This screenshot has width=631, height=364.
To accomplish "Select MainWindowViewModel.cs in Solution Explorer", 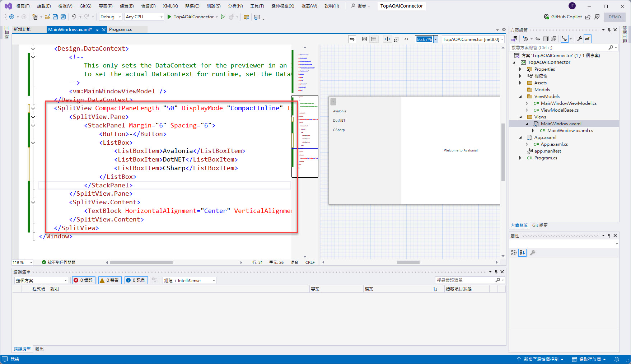I will [569, 103].
